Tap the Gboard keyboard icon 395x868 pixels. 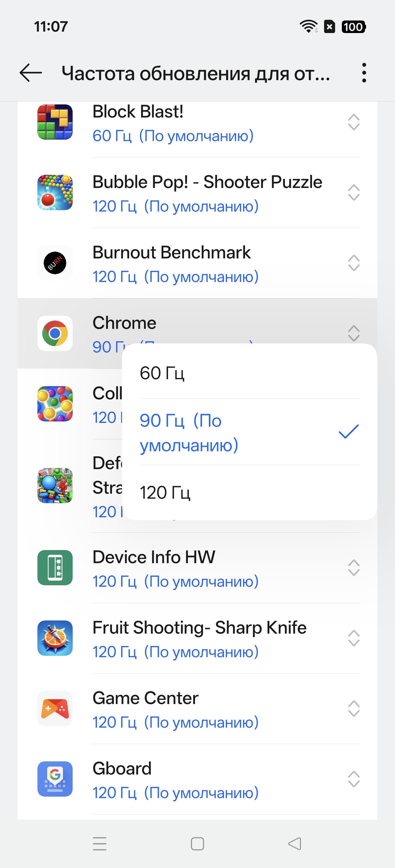click(55, 779)
